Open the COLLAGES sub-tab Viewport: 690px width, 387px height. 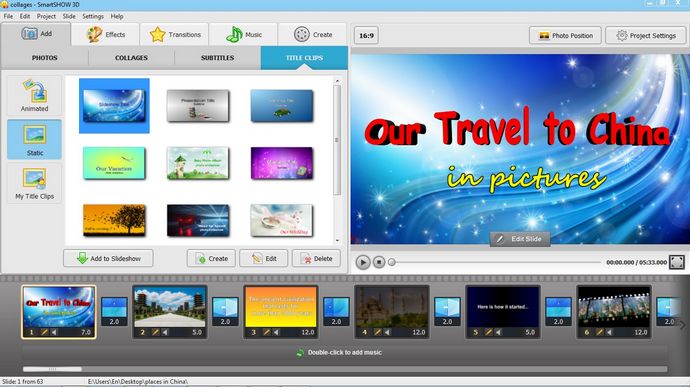click(131, 58)
